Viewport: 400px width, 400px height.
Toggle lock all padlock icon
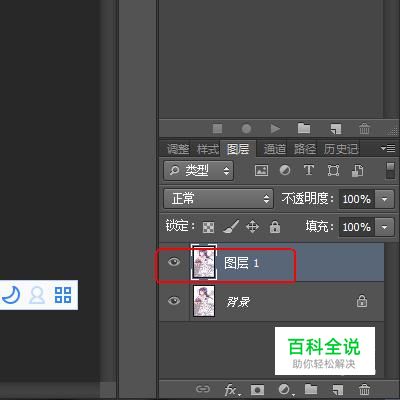275,227
